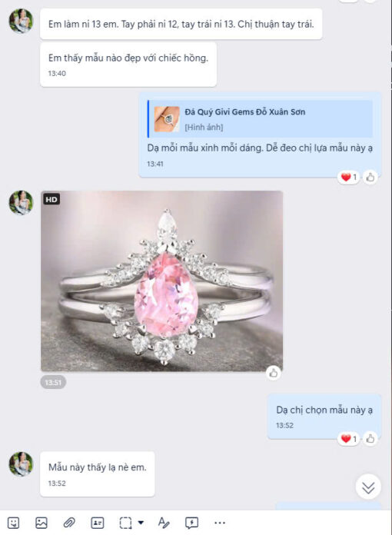Attach a file with paperclip icon
392x535 pixels.
pos(69,523)
